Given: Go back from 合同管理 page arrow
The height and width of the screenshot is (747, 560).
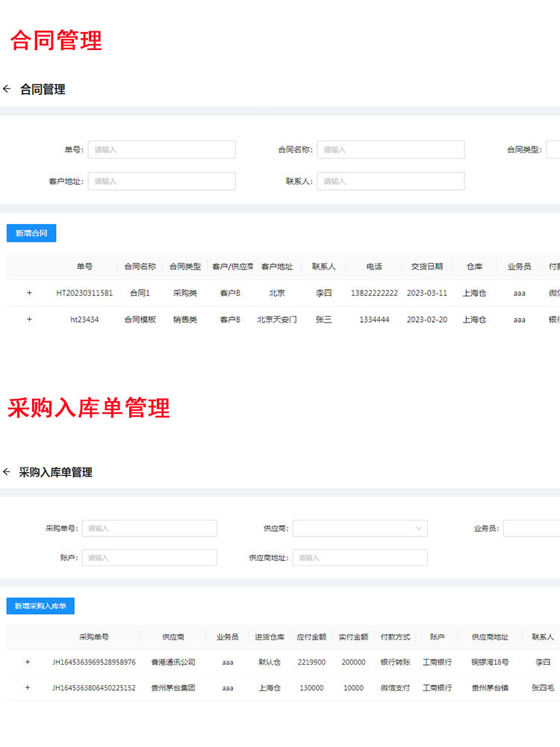Looking at the screenshot, I should [x=7, y=89].
